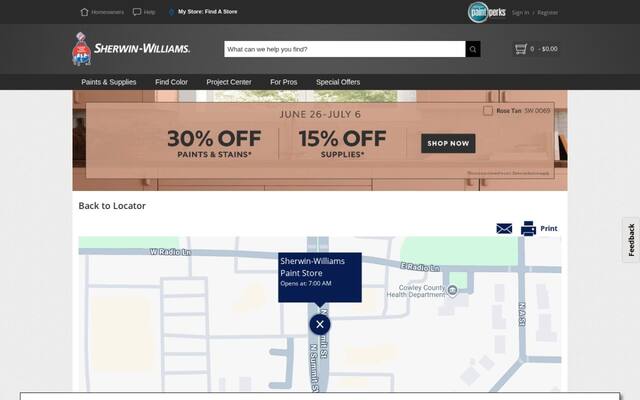The width and height of the screenshot is (640, 400).
Task: Open the Register link
Action: coord(547,13)
